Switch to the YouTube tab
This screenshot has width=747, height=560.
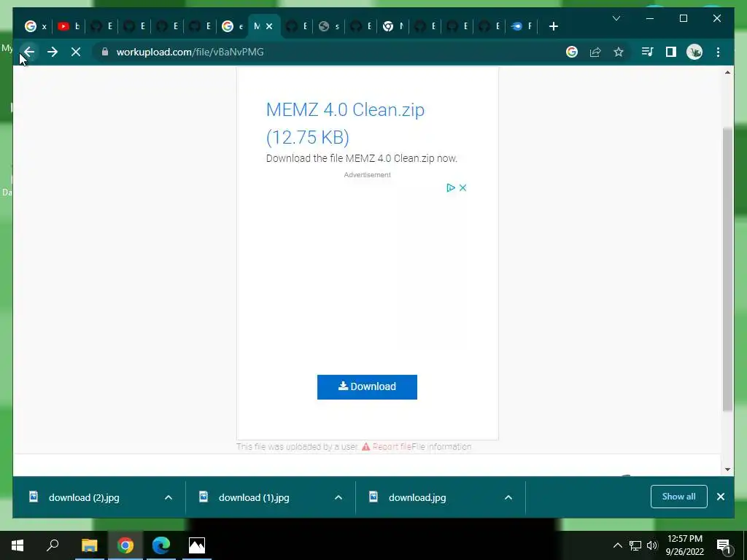coord(69,26)
